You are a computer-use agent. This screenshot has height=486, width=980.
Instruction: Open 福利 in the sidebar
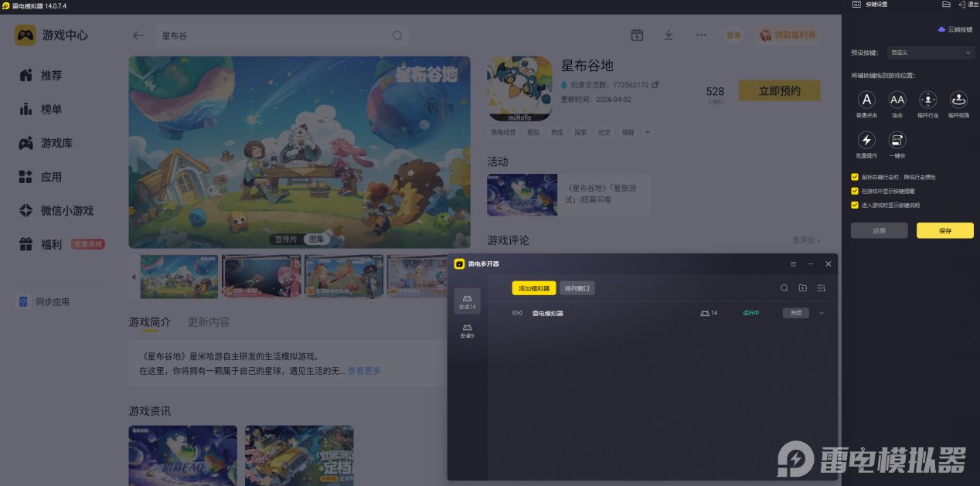(51, 244)
